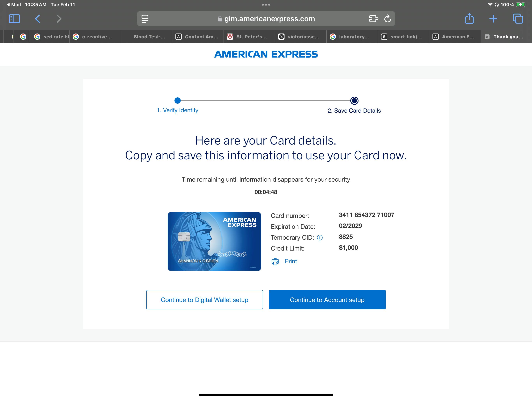Screen dimensions: 532x399
Task: Tap the gim.americanexpress.com address field
Action: pos(266,19)
